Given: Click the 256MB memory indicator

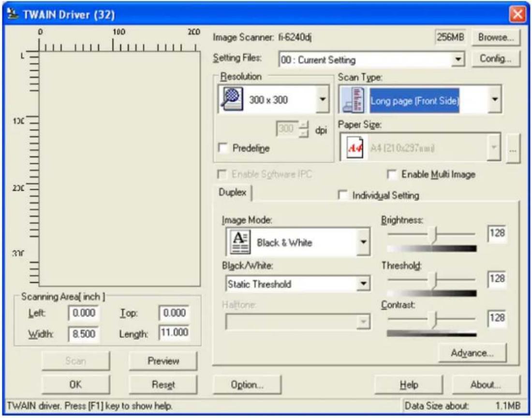Looking at the screenshot, I should [450, 37].
